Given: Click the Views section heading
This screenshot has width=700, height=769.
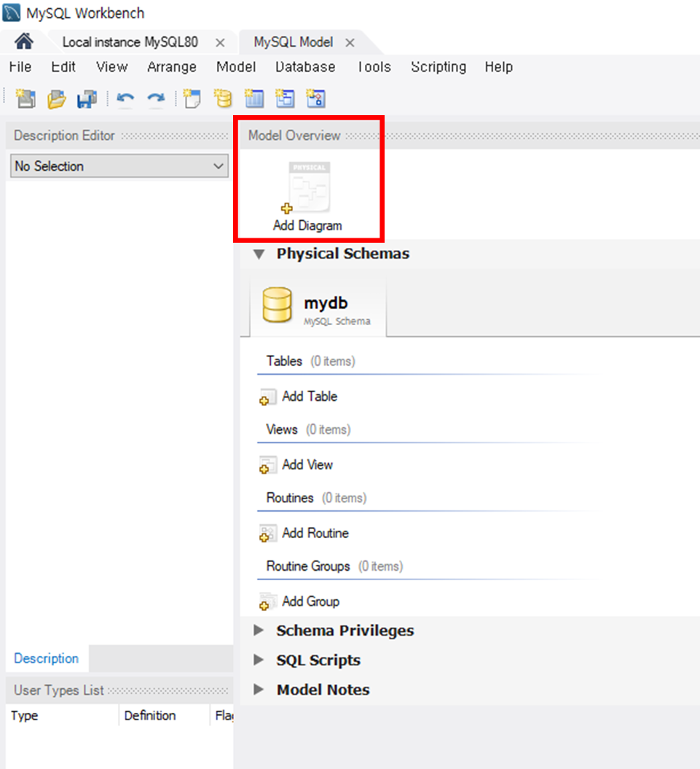Looking at the screenshot, I should [282, 429].
